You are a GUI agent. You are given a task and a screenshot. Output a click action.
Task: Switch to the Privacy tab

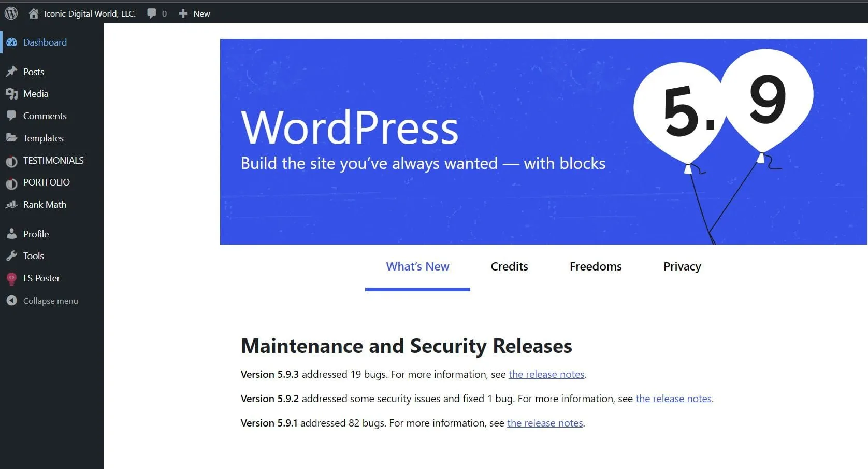tap(682, 266)
